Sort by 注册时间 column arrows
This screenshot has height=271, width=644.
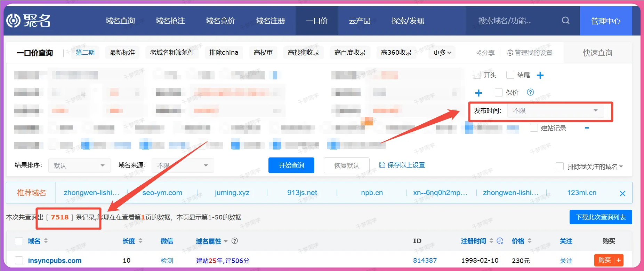point(491,241)
